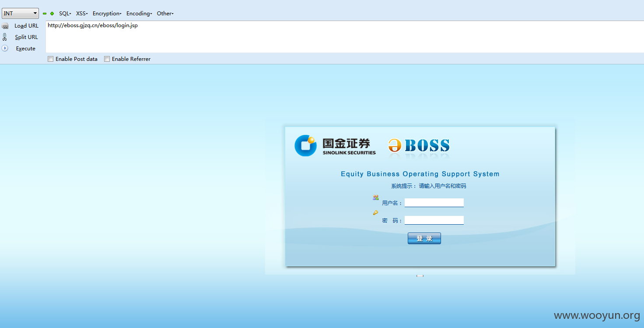This screenshot has height=328, width=644.
Task: Click the eBOSS logo
Action: [x=419, y=146]
